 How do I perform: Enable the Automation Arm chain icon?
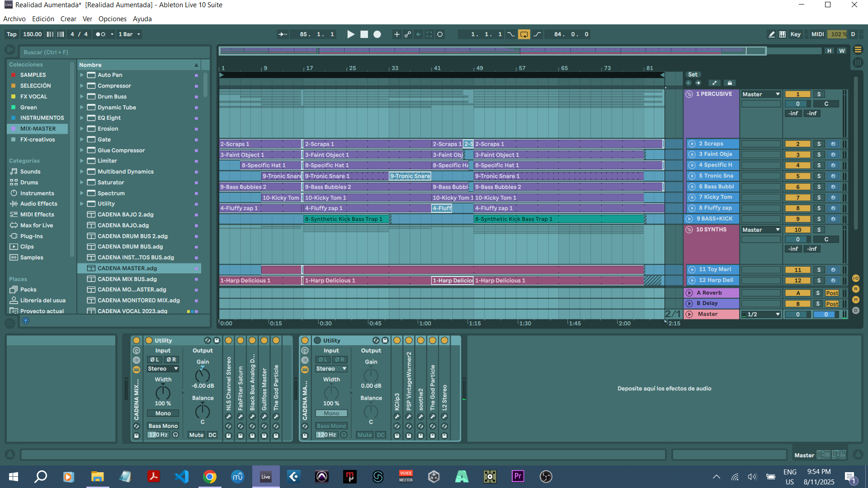408,34
